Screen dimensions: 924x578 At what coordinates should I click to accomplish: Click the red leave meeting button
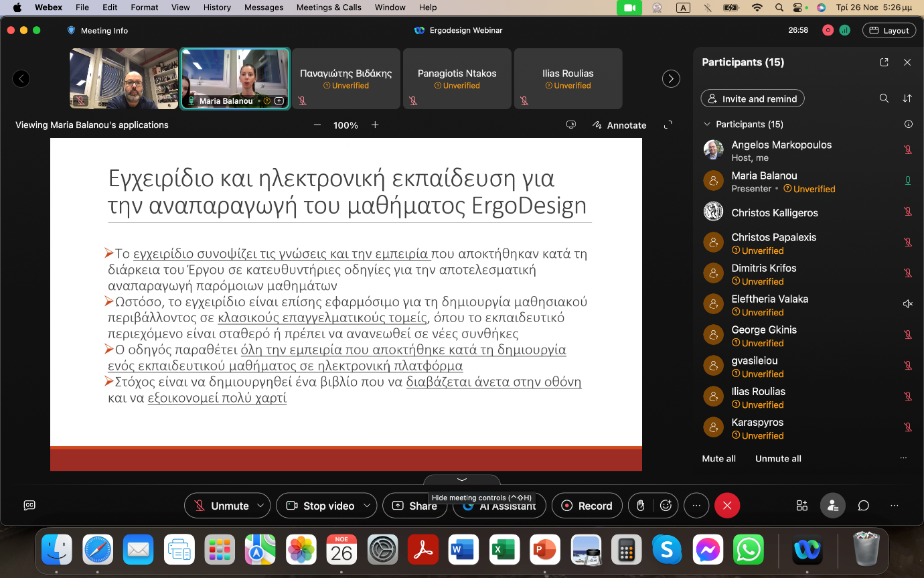click(x=727, y=506)
